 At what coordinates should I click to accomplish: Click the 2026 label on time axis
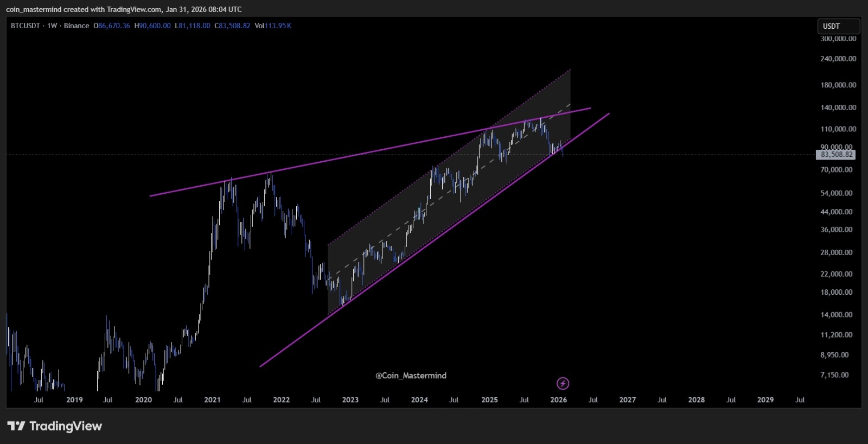coord(558,400)
